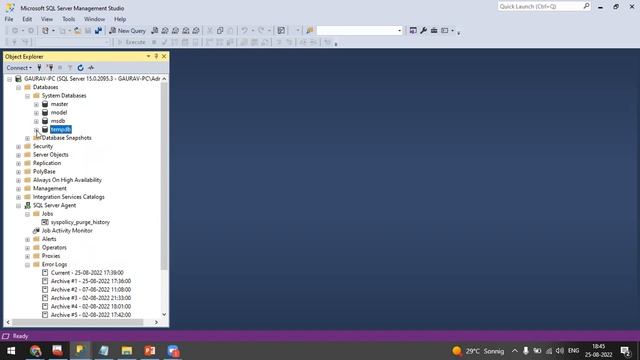Select the Current error log 25-08-2022 entry

click(x=87, y=273)
